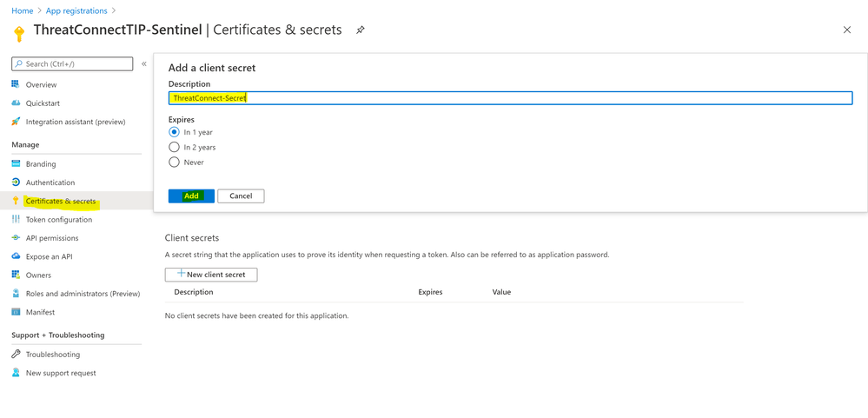This screenshot has height=418, width=868.
Task: Click New client secret button
Action: 211,274
